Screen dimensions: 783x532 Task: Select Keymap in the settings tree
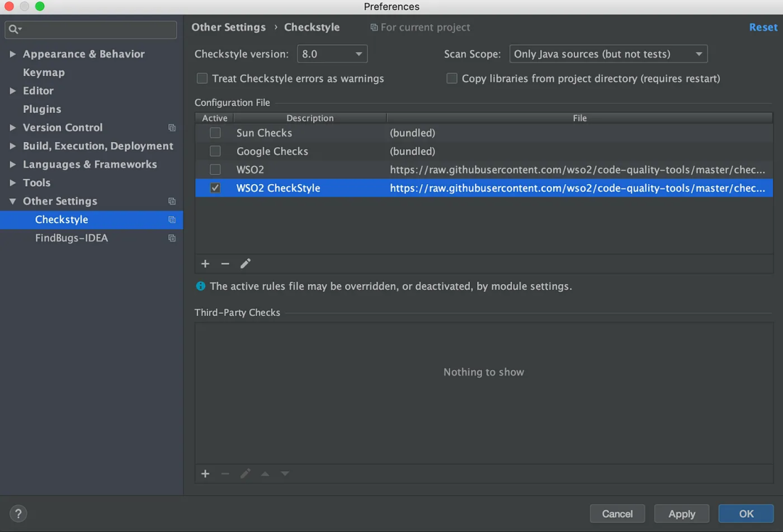coord(44,72)
